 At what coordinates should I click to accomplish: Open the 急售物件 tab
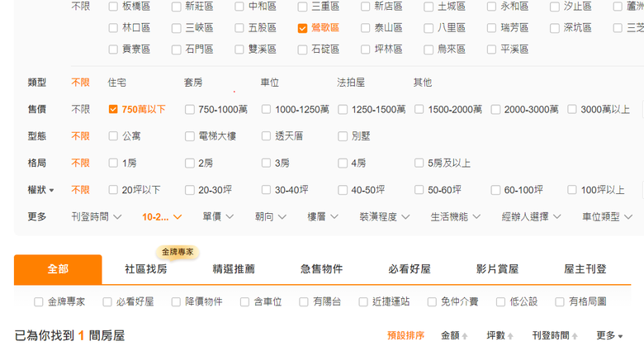coord(322,269)
